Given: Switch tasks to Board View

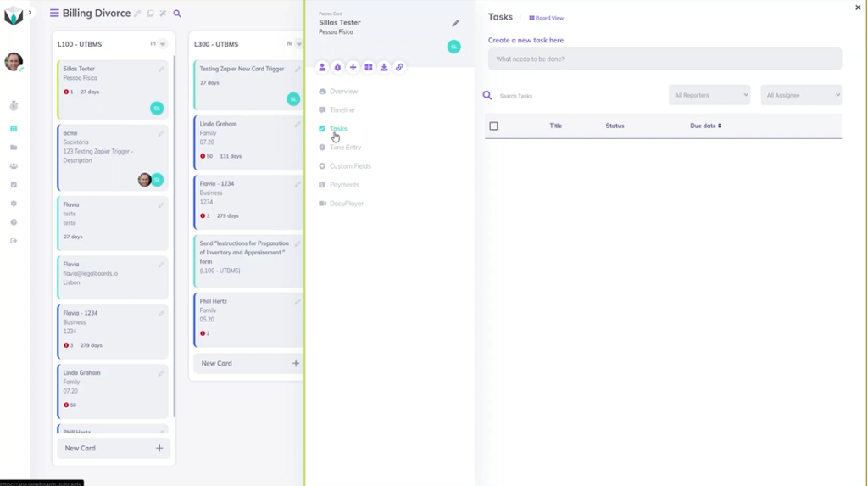Looking at the screenshot, I should tap(547, 18).
